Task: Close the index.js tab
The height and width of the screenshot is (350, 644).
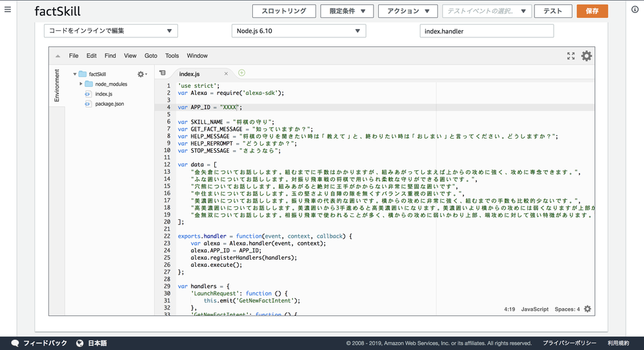Action: [226, 74]
